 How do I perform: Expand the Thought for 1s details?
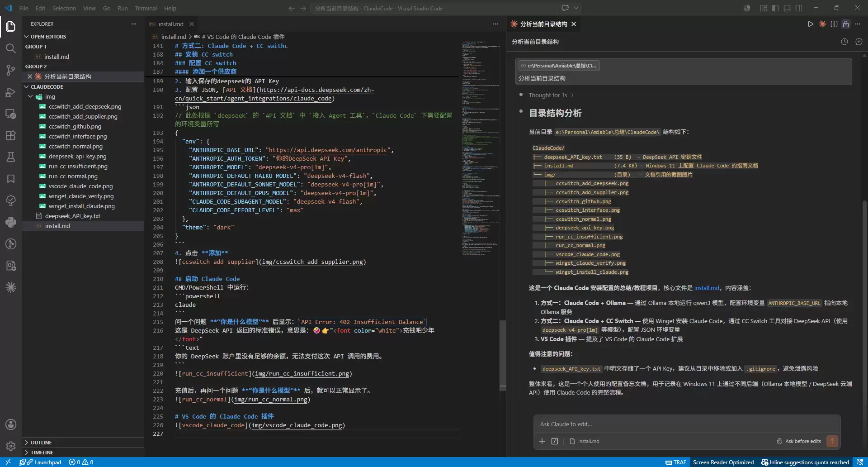[x=551, y=95]
